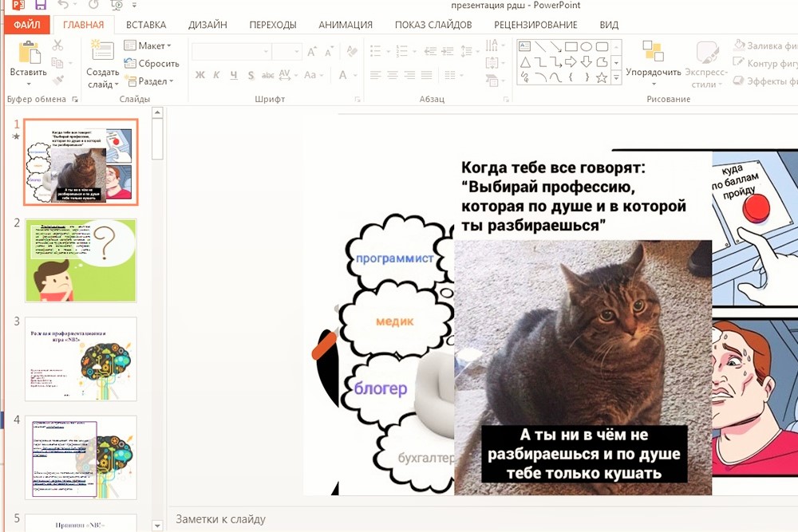Image resolution: width=798 pixels, height=532 pixels.
Task: Click the Создать слайд icon
Action: [102, 52]
